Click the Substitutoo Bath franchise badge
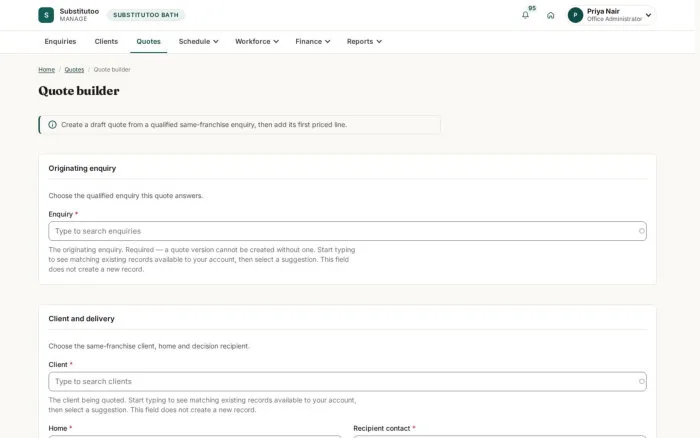 coord(146,15)
